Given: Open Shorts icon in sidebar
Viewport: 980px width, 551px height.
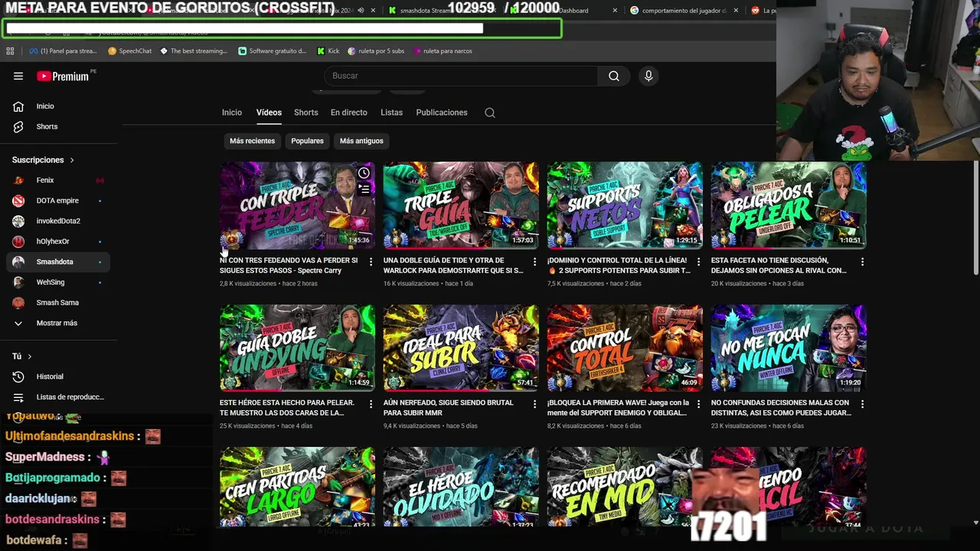Looking at the screenshot, I should tap(18, 126).
